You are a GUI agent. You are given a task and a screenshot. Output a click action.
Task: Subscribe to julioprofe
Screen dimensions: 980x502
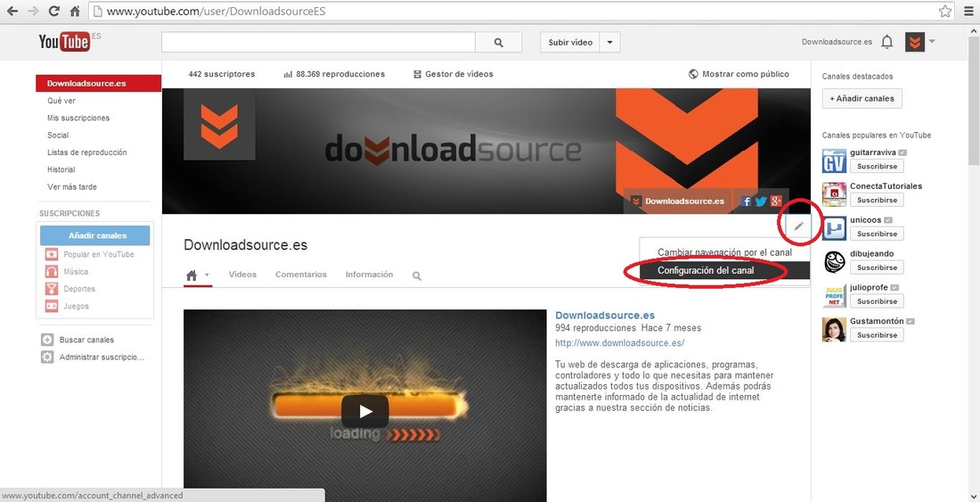click(x=877, y=301)
